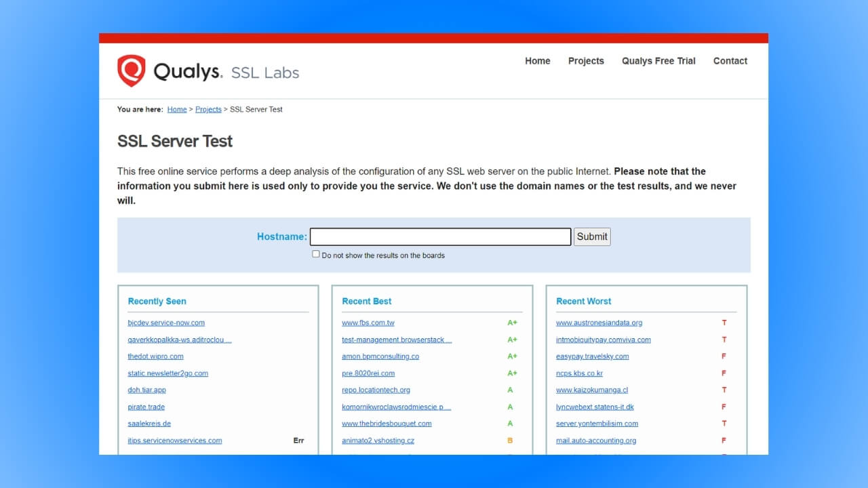Viewport: 868px width, 488px height.
Task: Click the 'SSL Server Test' page heading
Action: [175, 141]
